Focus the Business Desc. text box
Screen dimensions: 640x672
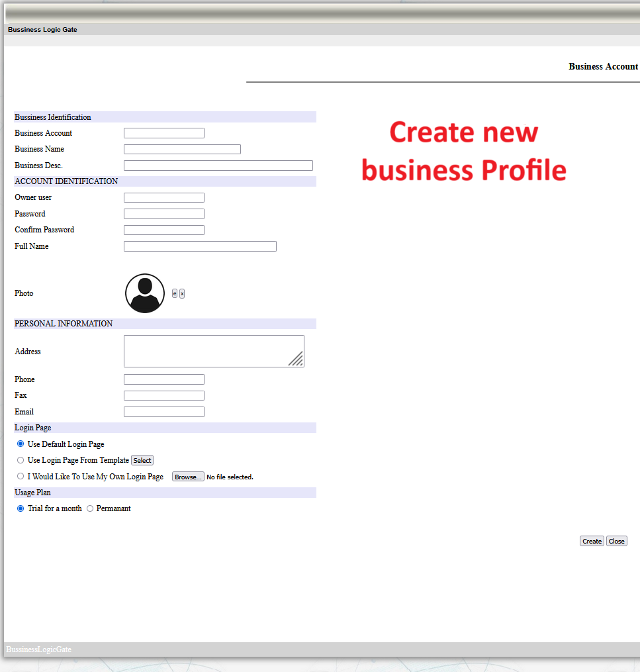(x=218, y=166)
